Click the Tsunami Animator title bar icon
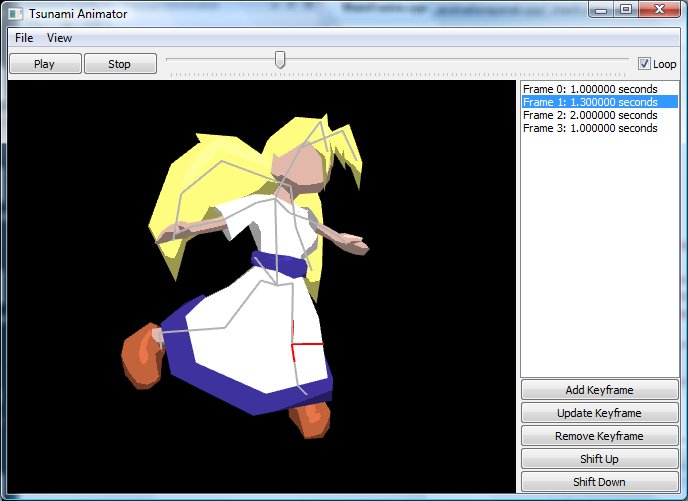 tap(15, 13)
